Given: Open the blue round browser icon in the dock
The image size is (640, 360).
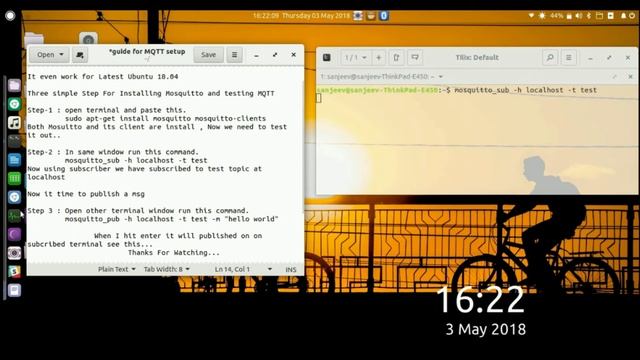Looking at the screenshot, I should [x=14, y=197].
